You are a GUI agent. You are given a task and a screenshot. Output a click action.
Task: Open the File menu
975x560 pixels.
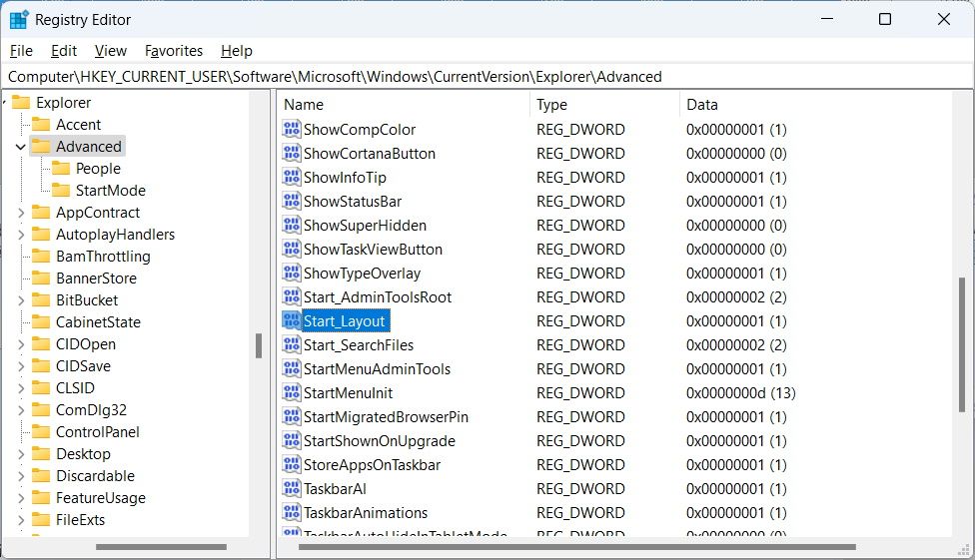pyautogui.click(x=21, y=50)
